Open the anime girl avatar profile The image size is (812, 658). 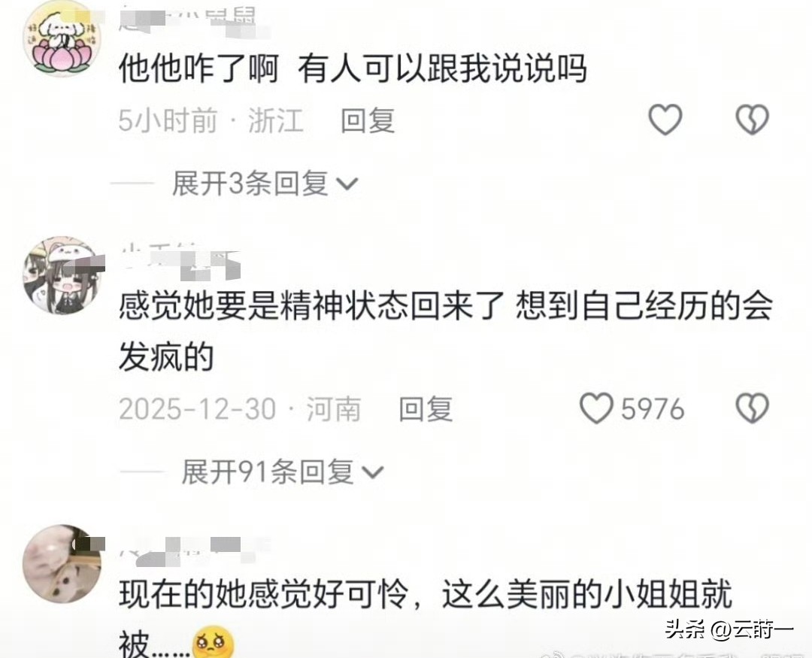62,275
